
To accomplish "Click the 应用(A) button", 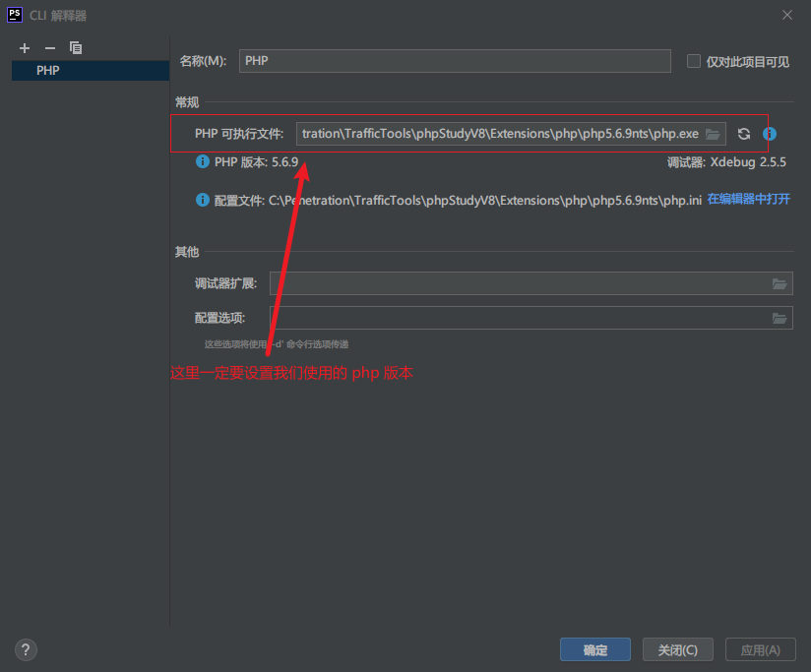I will [x=760, y=649].
